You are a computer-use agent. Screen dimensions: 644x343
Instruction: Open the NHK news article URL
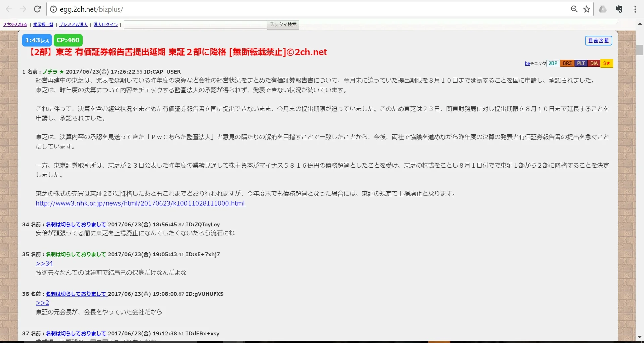[140, 203]
